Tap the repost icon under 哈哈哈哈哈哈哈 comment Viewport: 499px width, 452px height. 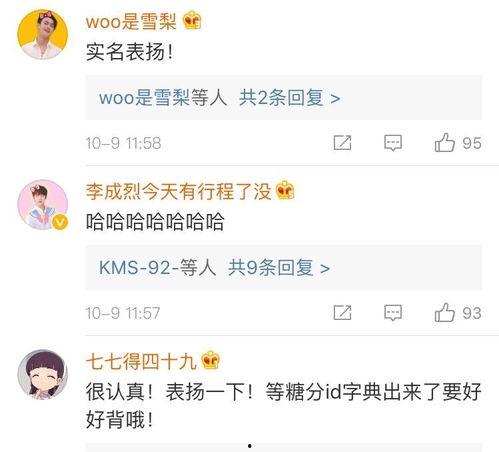(x=342, y=313)
